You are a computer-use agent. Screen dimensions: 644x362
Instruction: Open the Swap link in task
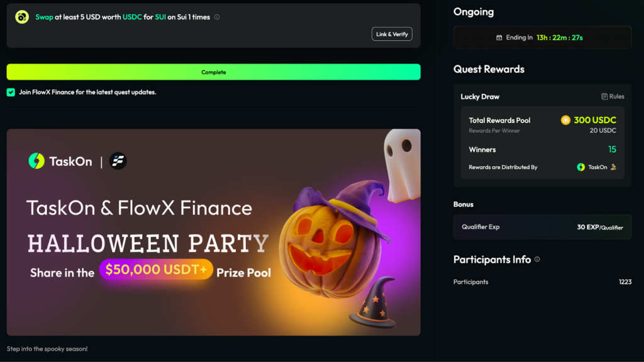44,17
